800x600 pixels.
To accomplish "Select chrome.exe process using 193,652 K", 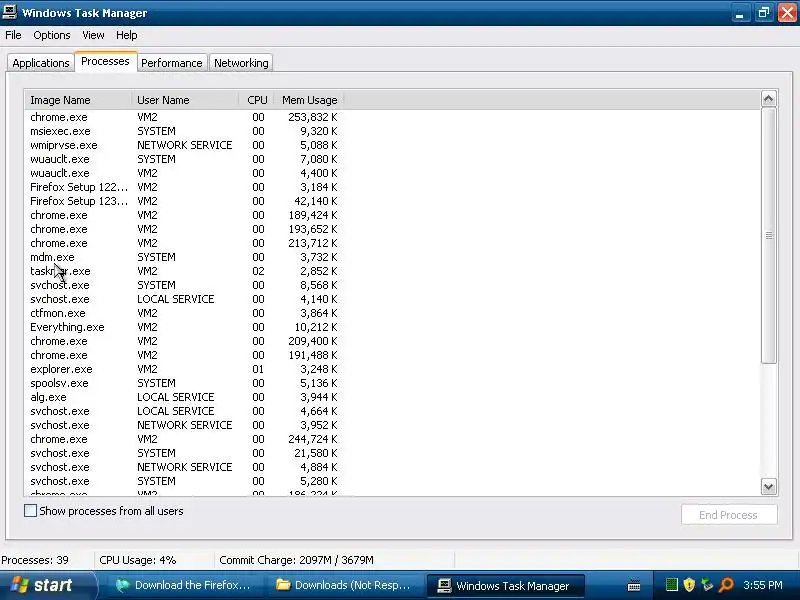I will pos(184,229).
